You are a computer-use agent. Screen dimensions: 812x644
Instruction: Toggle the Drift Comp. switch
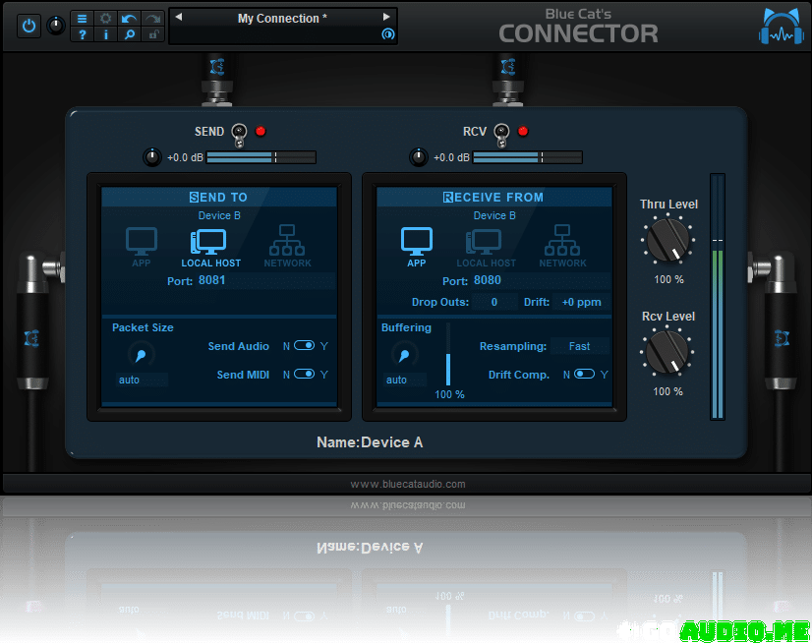pos(584,374)
